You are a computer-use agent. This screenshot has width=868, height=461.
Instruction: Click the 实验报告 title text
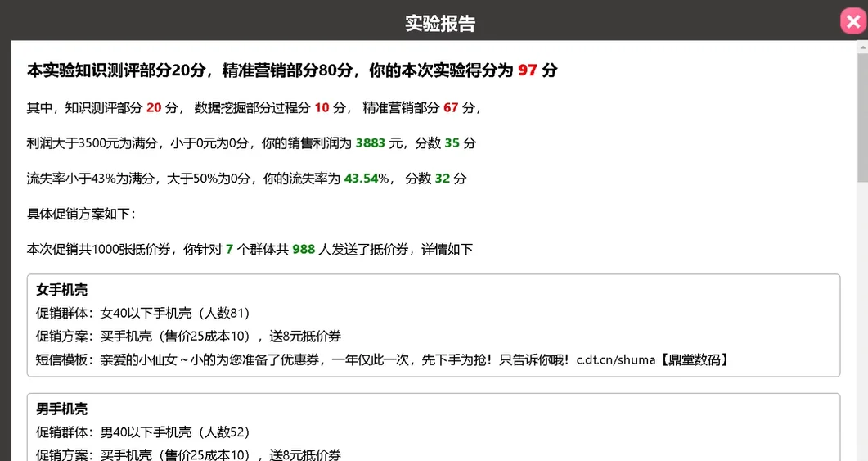pyautogui.click(x=439, y=23)
